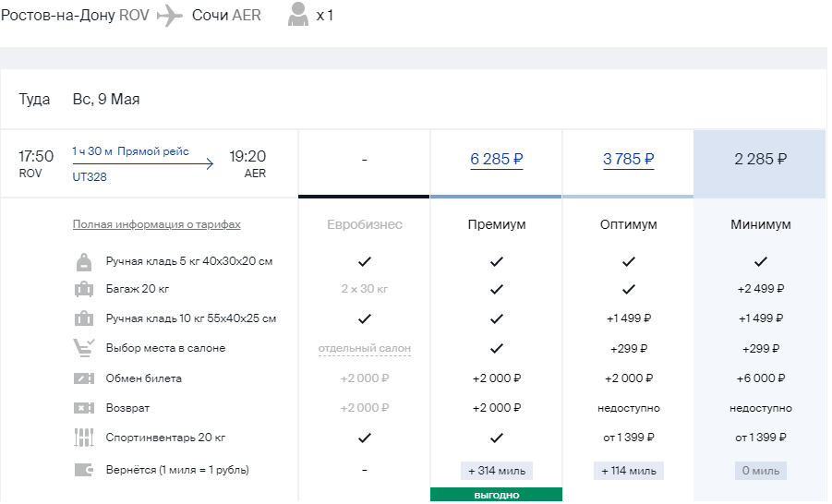Click the Вернётся (1 миля = 1 рубль) label
Viewport: 832px width, 504px height.
point(177,470)
